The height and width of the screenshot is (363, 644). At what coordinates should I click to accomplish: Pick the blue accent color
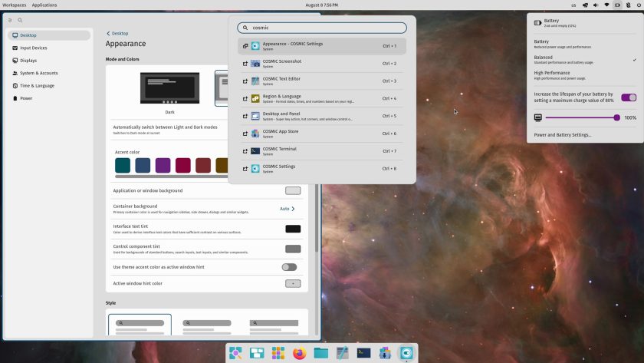point(143,165)
